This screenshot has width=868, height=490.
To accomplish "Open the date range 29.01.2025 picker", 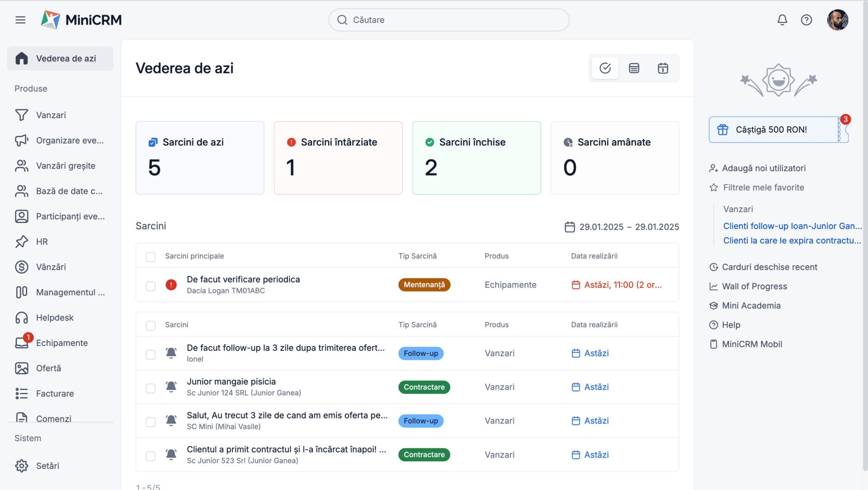I will (622, 227).
